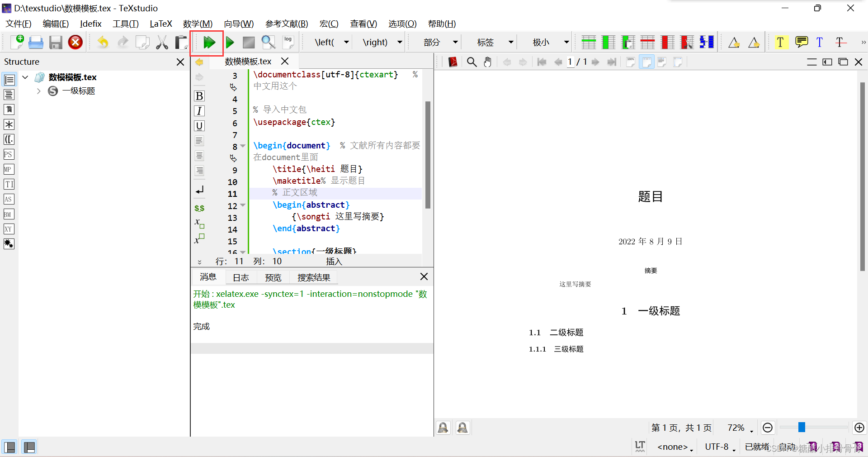
Task: Toggle the side panel in the status bar
Action: [9, 447]
